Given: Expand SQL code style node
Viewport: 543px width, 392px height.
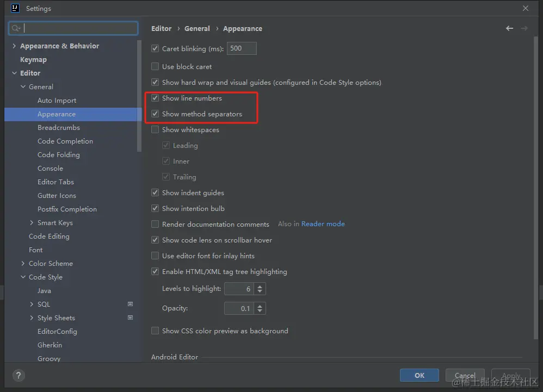Looking at the screenshot, I should 32,304.
